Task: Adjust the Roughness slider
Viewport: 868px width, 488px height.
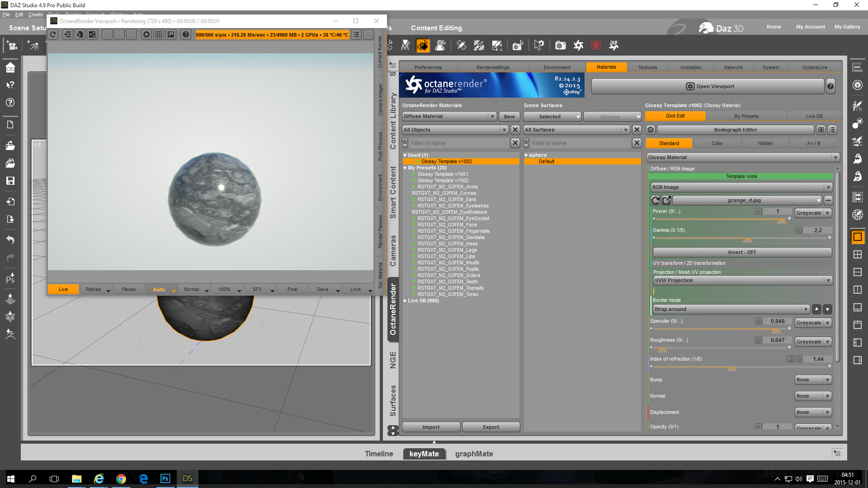Action: (x=662, y=348)
